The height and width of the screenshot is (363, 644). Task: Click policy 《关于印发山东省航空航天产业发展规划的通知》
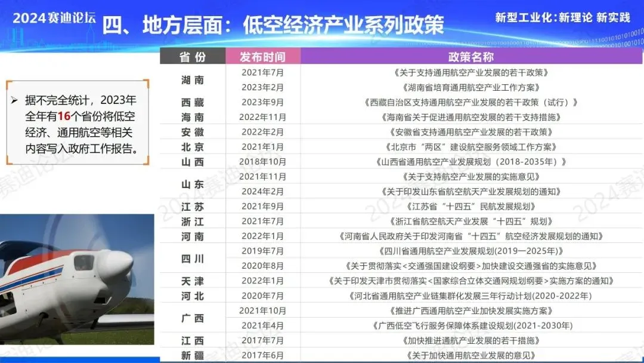471,191
